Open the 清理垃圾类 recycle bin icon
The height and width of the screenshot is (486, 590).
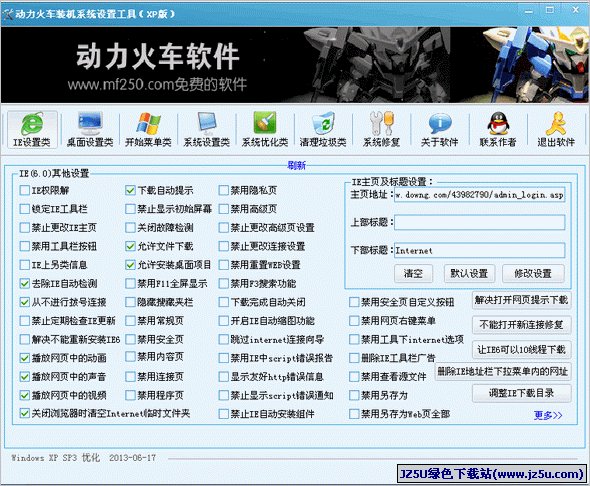[323, 129]
